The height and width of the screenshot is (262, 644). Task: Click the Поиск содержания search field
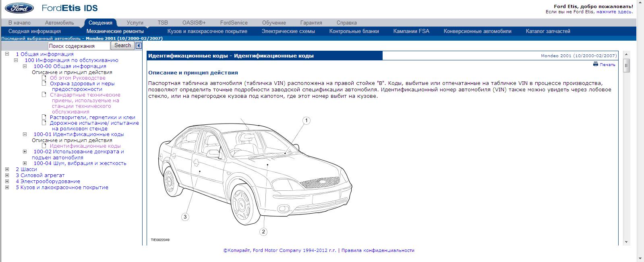tap(79, 46)
